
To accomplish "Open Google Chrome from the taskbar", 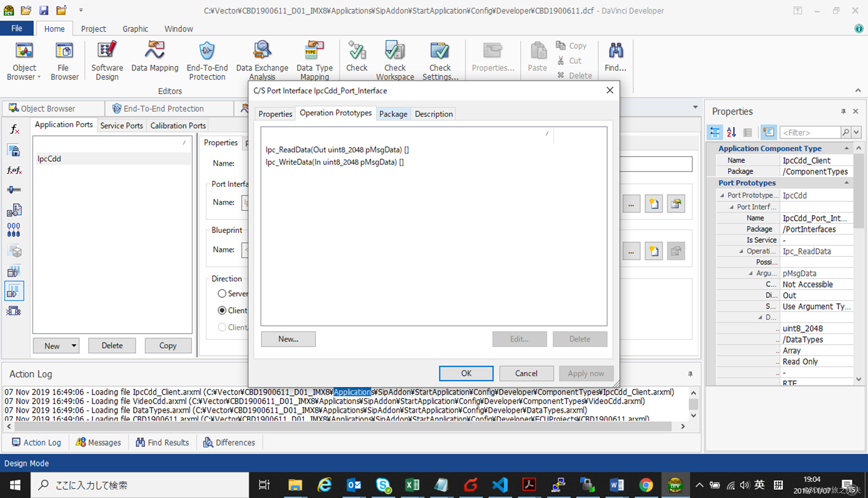I will [x=646, y=485].
